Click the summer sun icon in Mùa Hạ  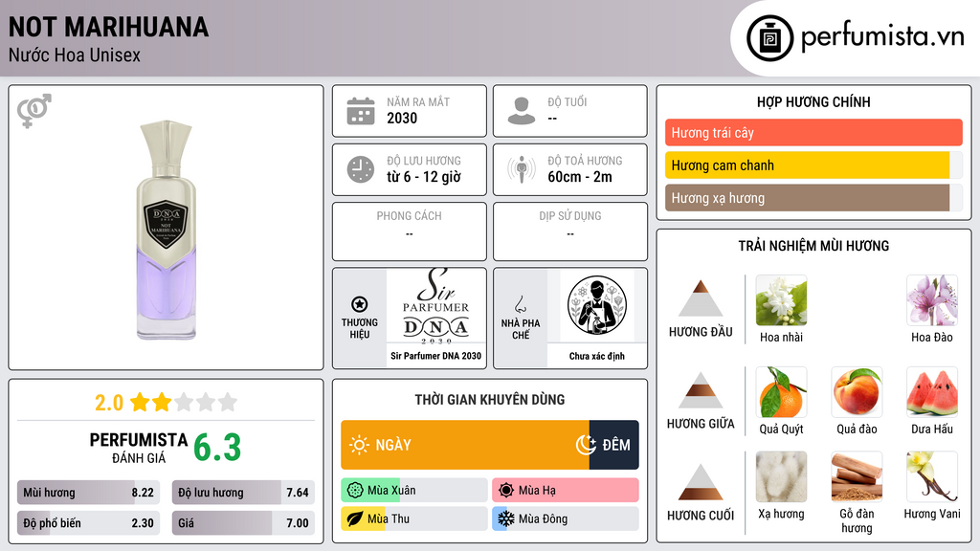click(506, 491)
